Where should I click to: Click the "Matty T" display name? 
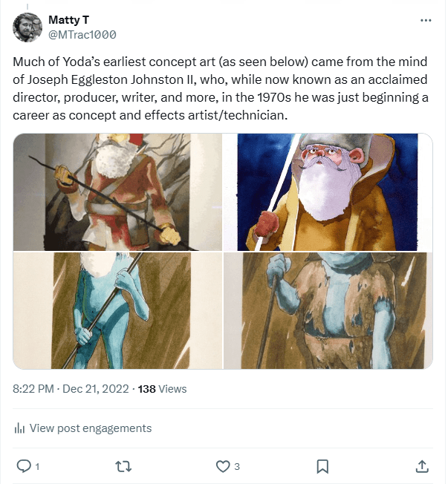[x=69, y=20]
